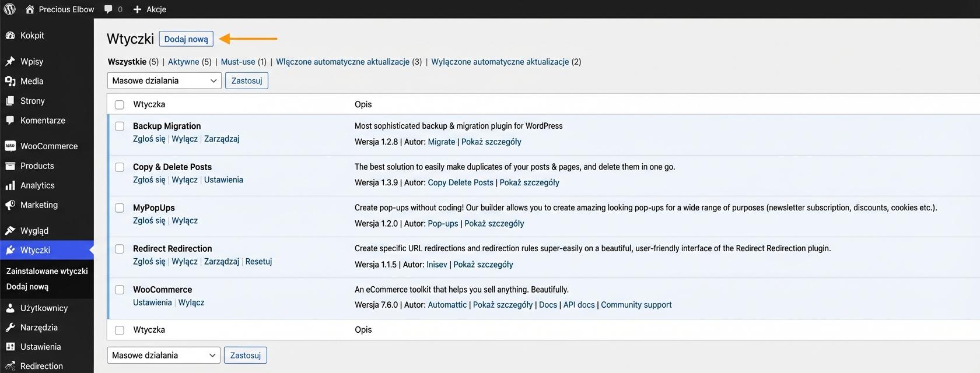The image size is (980, 373).
Task: Click the WooCommerce logo icon in sidebar
Action: [x=10, y=146]
